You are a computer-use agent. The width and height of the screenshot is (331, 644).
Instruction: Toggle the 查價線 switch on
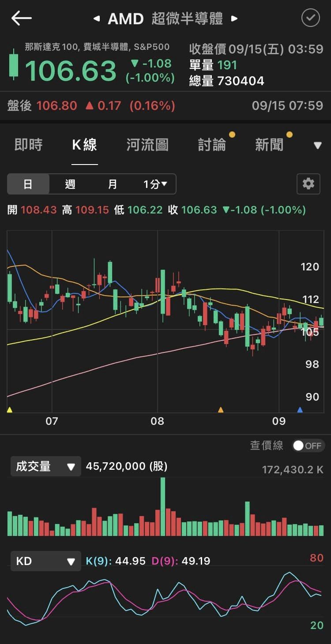click(308, 446)
